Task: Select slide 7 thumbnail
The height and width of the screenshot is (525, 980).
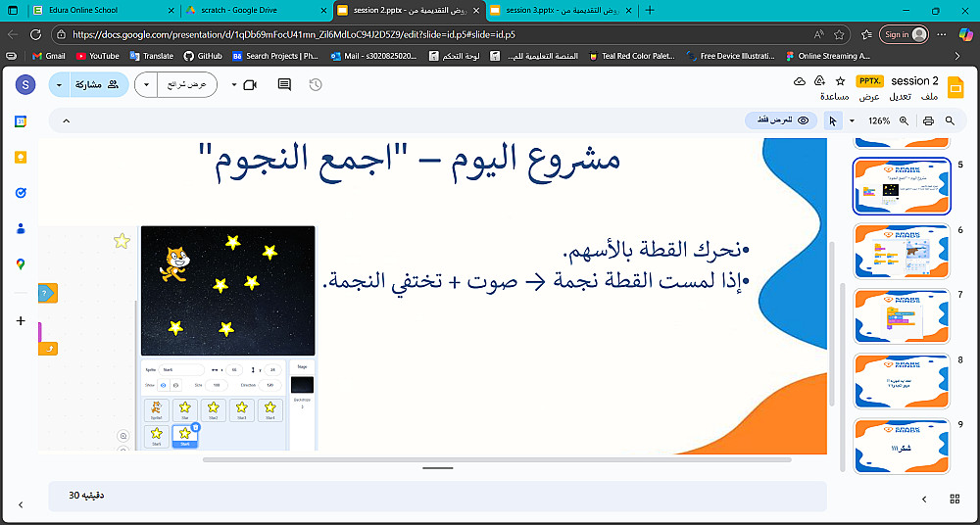Action: tap(902, 316)
